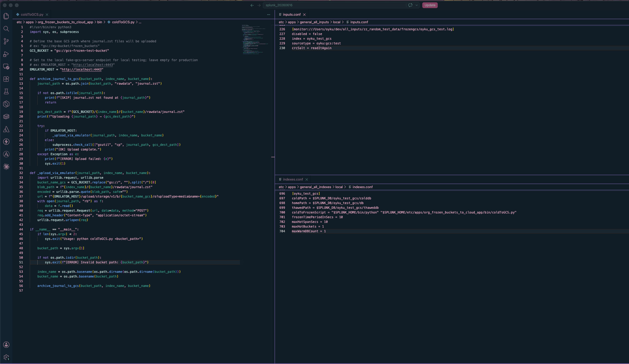629x364 pixels.
Task: Open the lightning bolt extension icon
Action: (6, 142)
